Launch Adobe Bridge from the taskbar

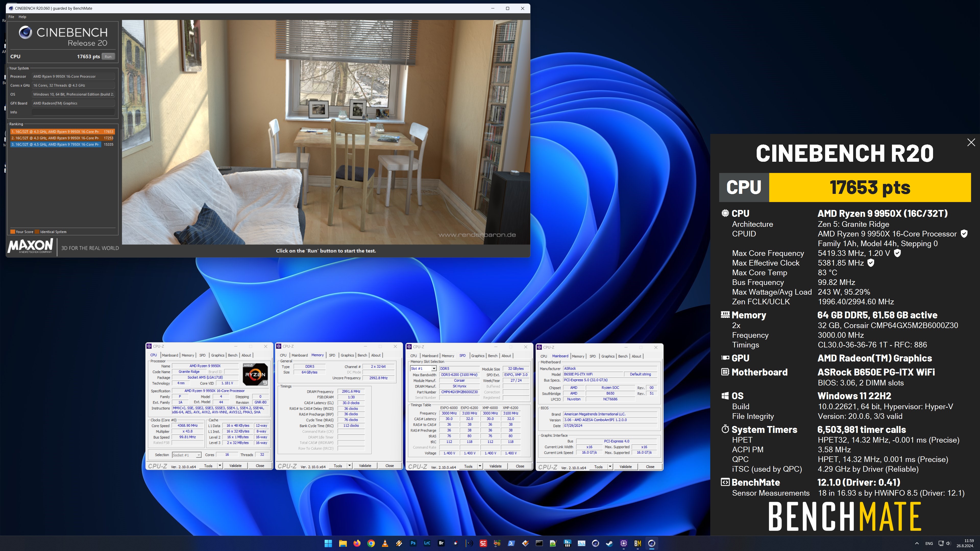click(441, 543)
